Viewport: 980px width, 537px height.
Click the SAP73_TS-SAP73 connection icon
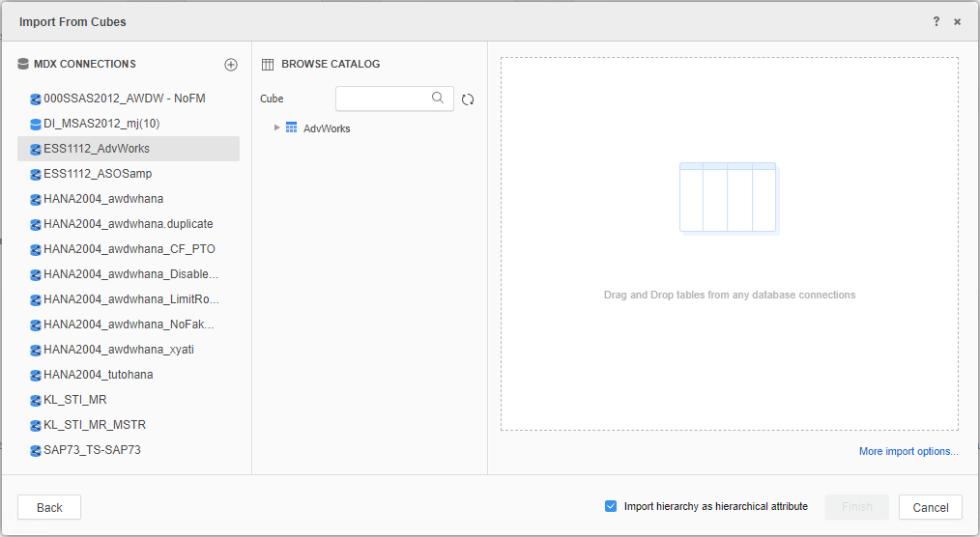(36, 450)
